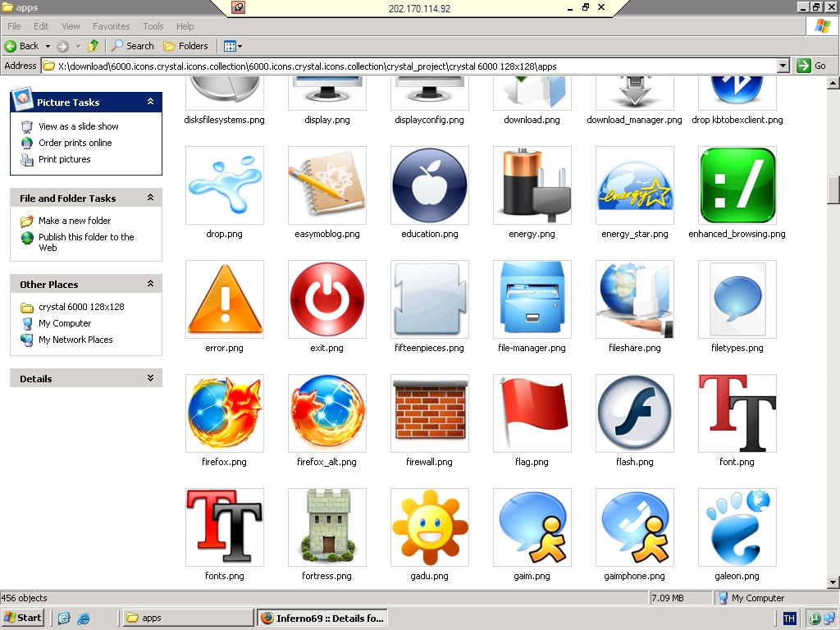Screen dimensions: 840x630
Task: Select the file-manager.png cabinet icon
Action: point(532,299)
